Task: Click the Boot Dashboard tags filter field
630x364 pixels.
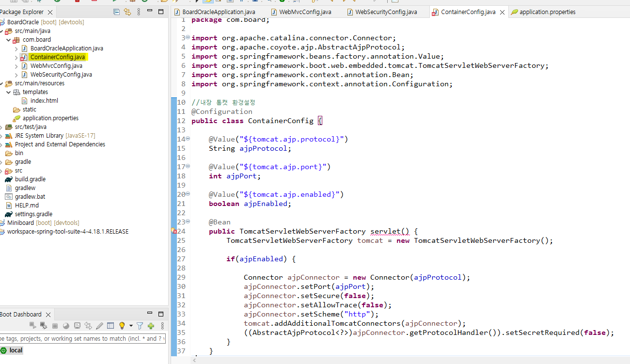Action: [x=82, y=338]
